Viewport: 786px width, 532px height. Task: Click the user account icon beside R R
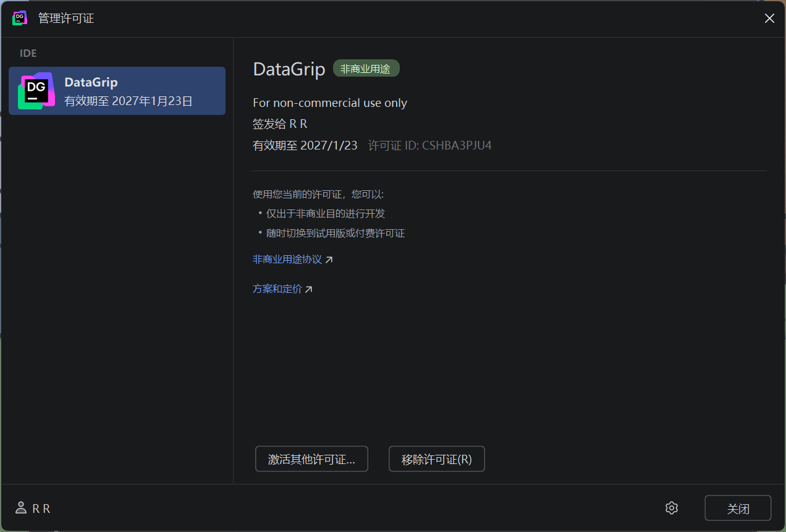(x=21, y=508)
